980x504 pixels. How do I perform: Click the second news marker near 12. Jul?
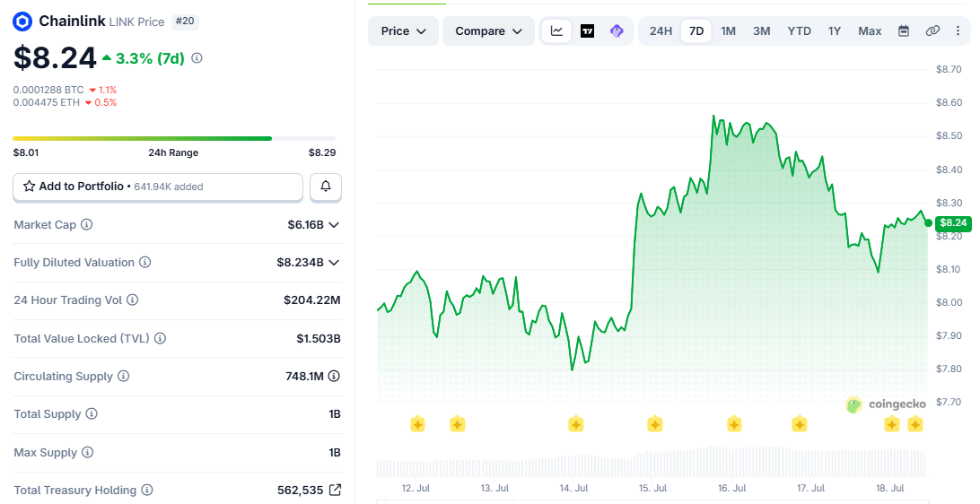coord(458,425)
